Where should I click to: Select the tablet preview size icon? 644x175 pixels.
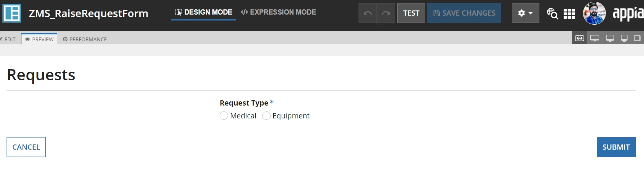(637, 38)
